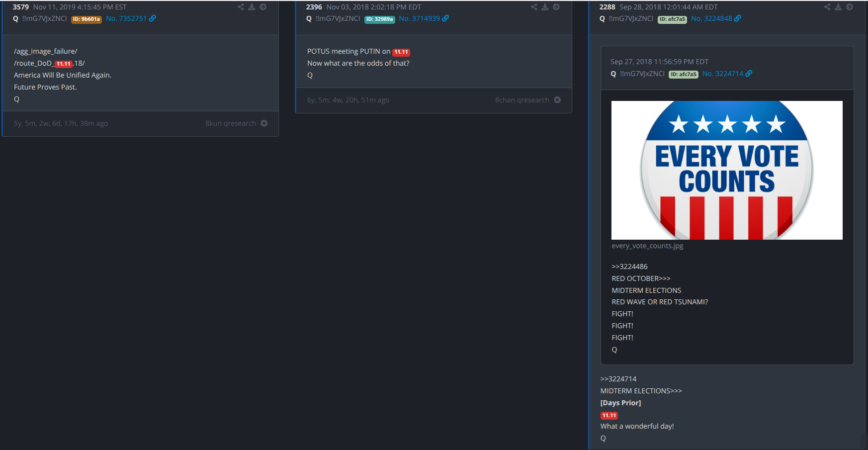The width and height of the screenshot is (868, 450).
Task: Click share icon on post 2396
Action: (x=534, y=7)
